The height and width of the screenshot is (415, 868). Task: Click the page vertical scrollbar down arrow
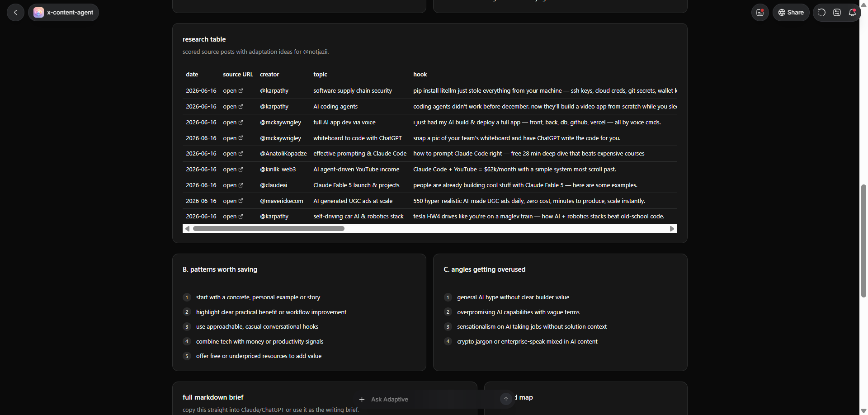[863, 410]
